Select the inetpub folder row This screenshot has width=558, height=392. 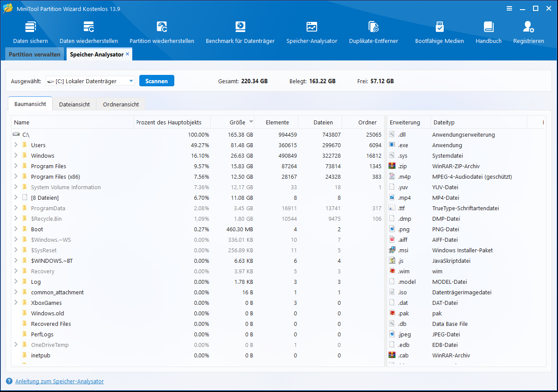click(x=198, y=355)
